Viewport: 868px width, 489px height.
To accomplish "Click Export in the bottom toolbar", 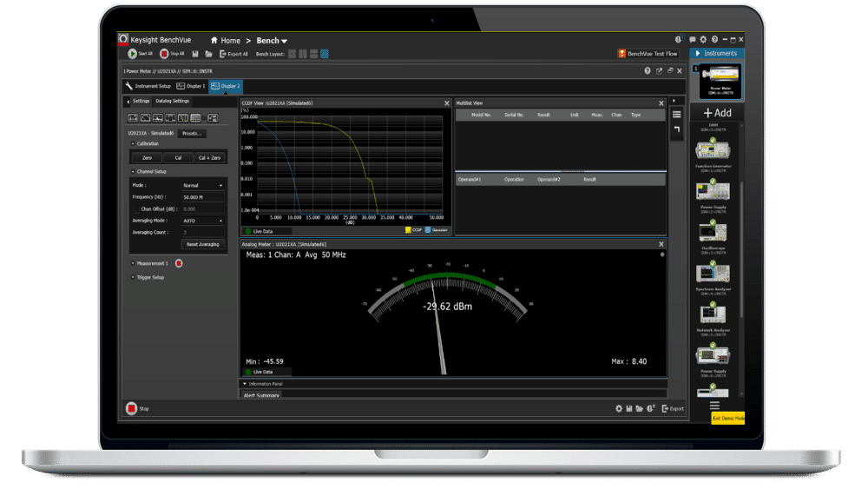I will click(x=673, y=409).
